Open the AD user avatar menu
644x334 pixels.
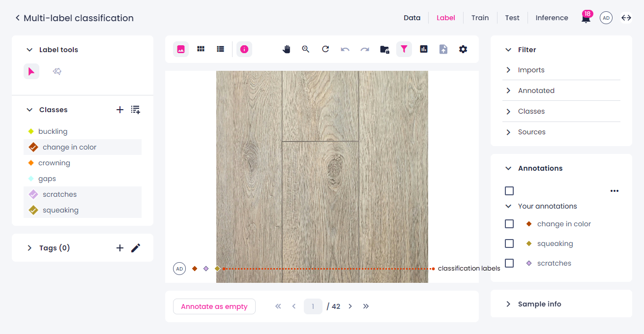606,18
